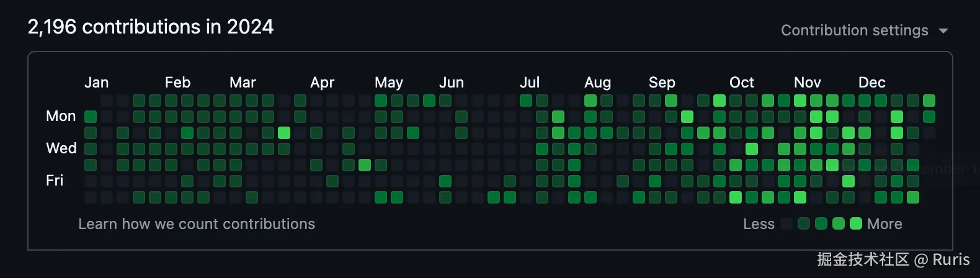Click the final Sunday cell in the top row

[929, 101]
